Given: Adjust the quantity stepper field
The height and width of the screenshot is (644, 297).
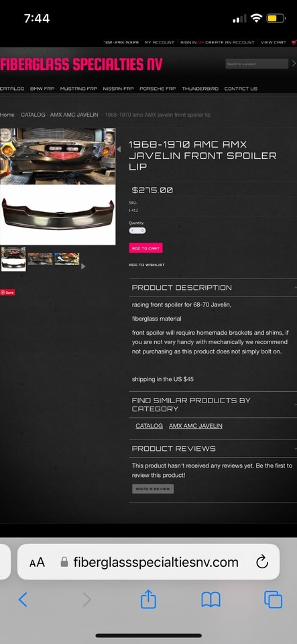Looking at the screenshot, I should coord(137,231).
